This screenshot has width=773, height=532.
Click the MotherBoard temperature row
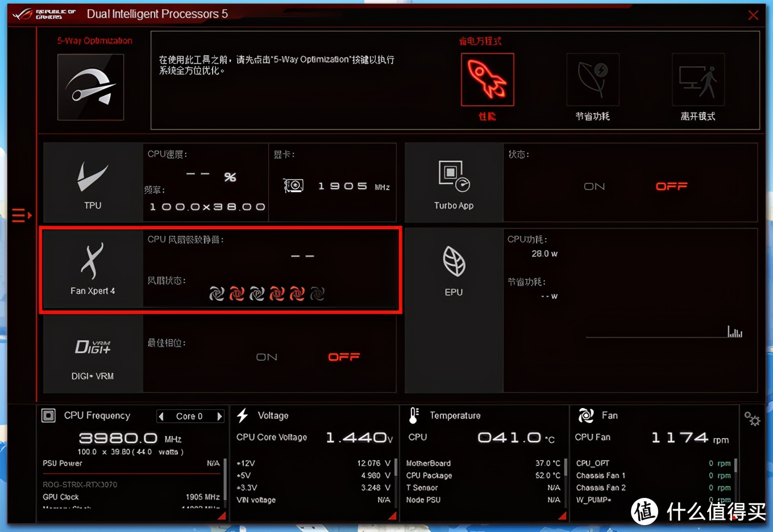(484, 463)
